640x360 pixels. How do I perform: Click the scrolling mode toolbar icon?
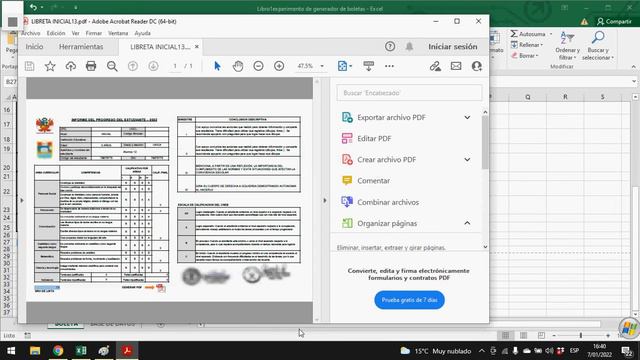369,66
